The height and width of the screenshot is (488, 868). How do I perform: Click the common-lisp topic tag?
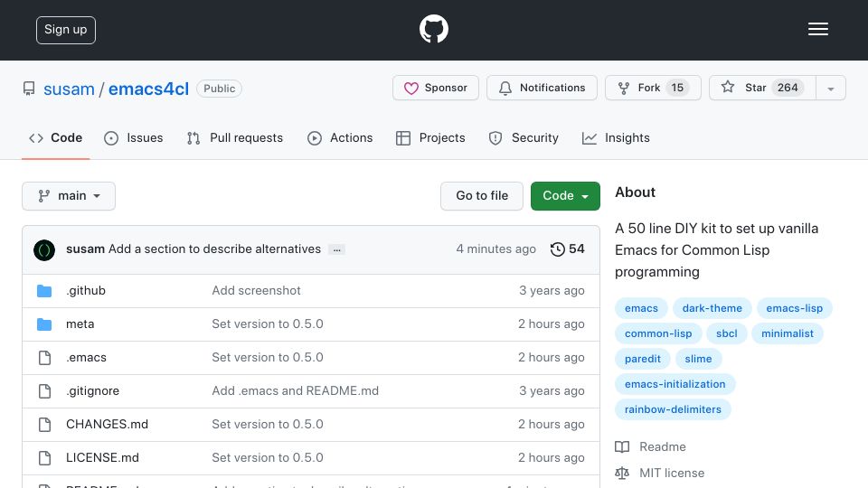pos(658,333)
